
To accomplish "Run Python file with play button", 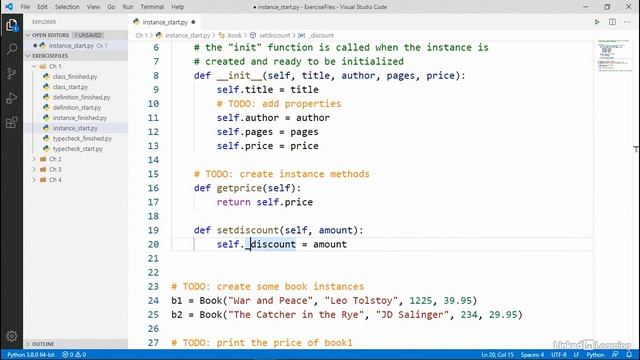I will coord(597,22).
